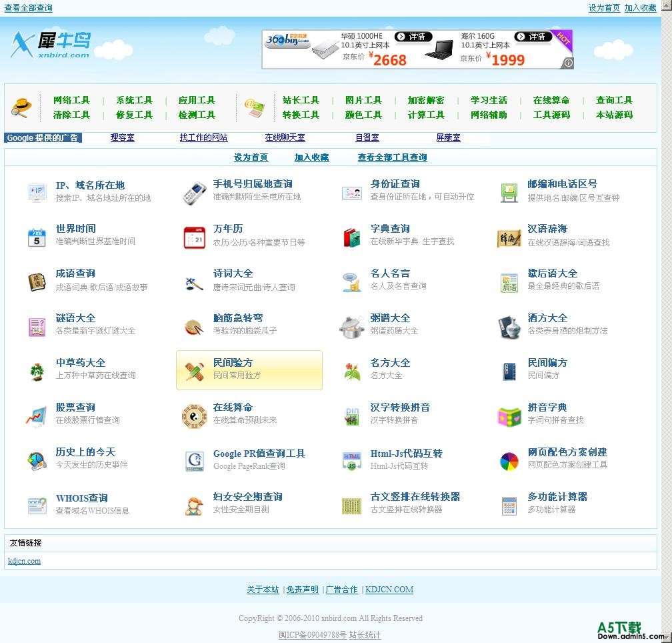
Task: Click the multifunction calculator icon
Action: pyautogui.click(x=509, y=506)
